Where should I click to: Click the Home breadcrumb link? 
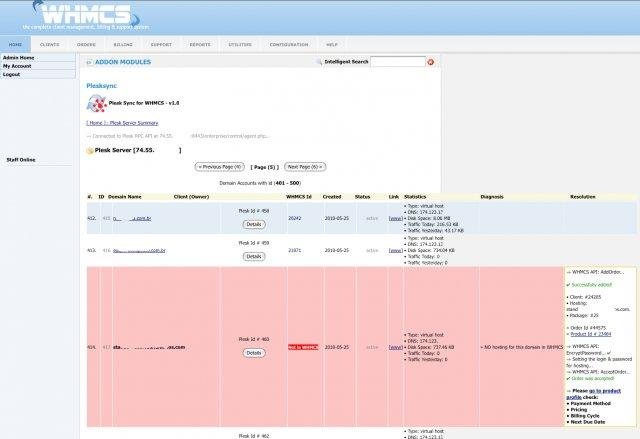pos(96,123)
